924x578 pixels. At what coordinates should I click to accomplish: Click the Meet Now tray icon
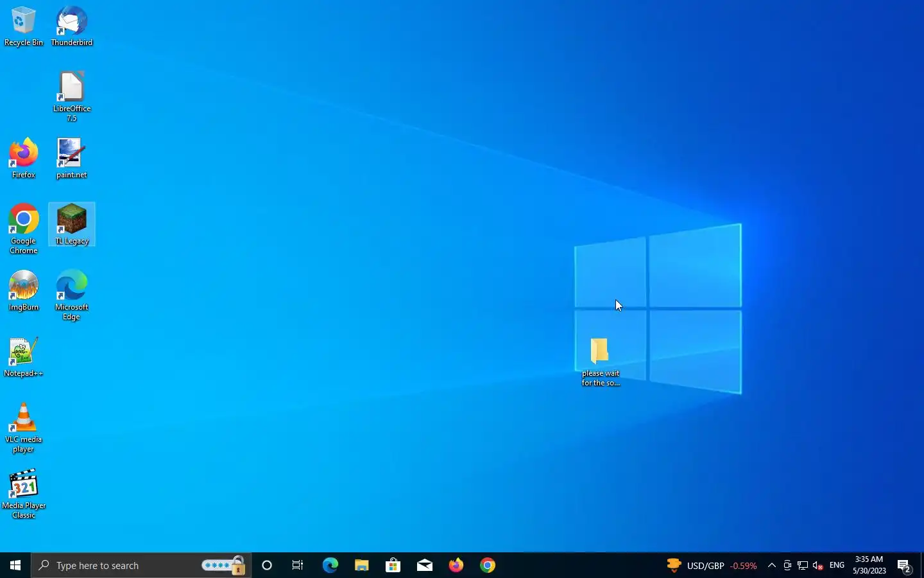787,565
